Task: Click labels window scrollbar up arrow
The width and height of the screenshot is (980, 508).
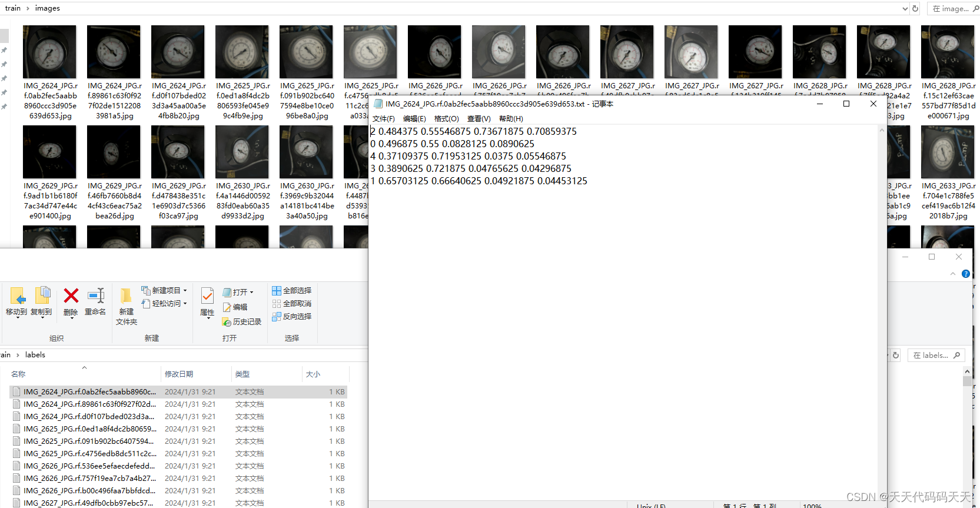Action: tap(967, 371)
